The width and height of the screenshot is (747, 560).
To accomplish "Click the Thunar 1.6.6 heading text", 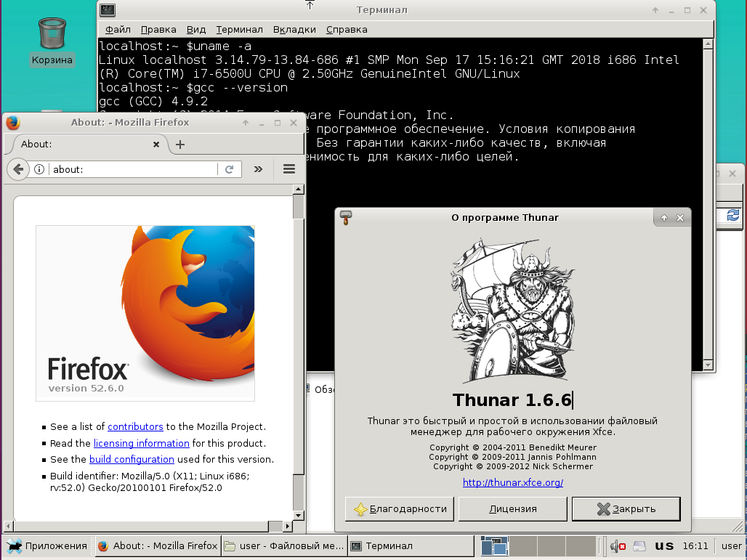I will click(512, 400).
